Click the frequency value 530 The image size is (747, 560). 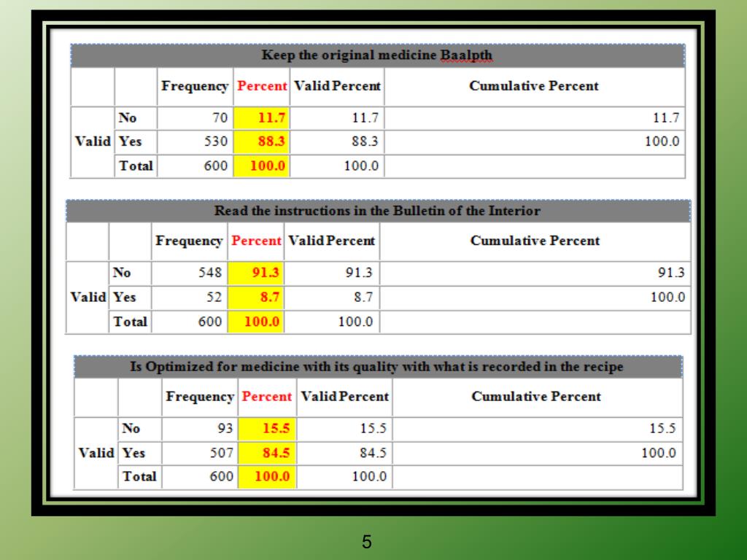pyautogui.click(x=216, y=141)
